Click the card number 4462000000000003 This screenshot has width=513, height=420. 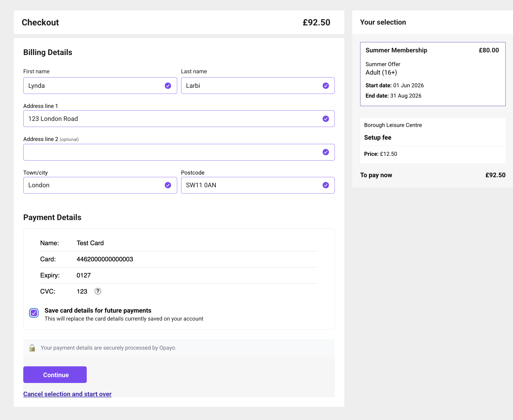(x=105, y=259)
